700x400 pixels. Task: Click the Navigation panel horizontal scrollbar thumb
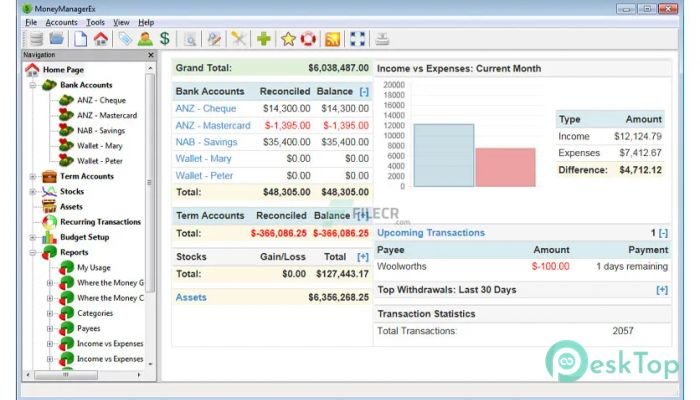66,375
